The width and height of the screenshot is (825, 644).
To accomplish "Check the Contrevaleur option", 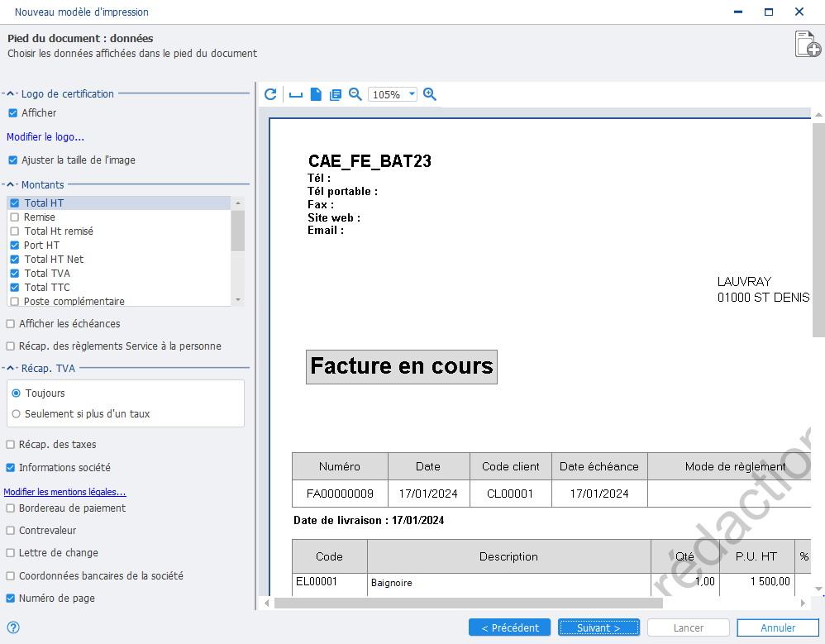I will coord(11,531).
